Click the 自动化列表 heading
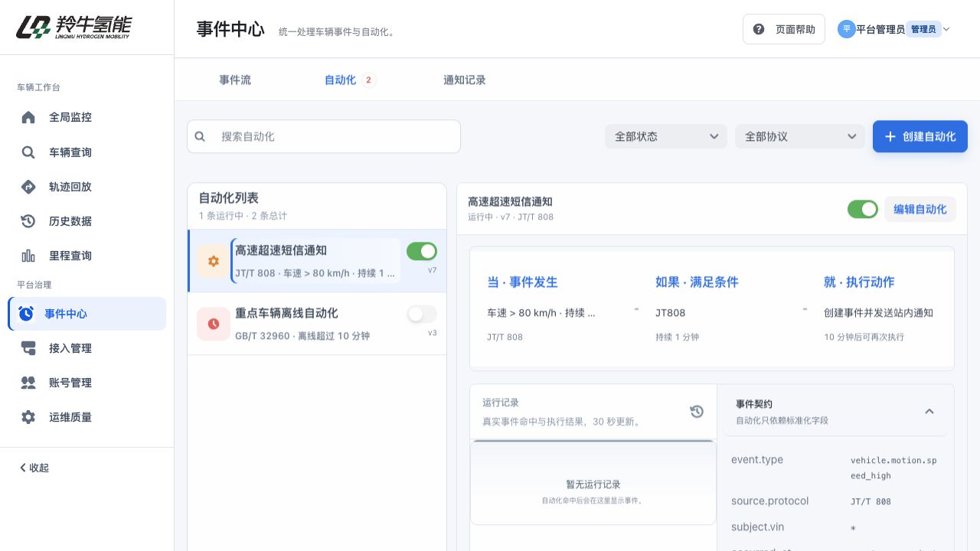 tap(228, 198)
